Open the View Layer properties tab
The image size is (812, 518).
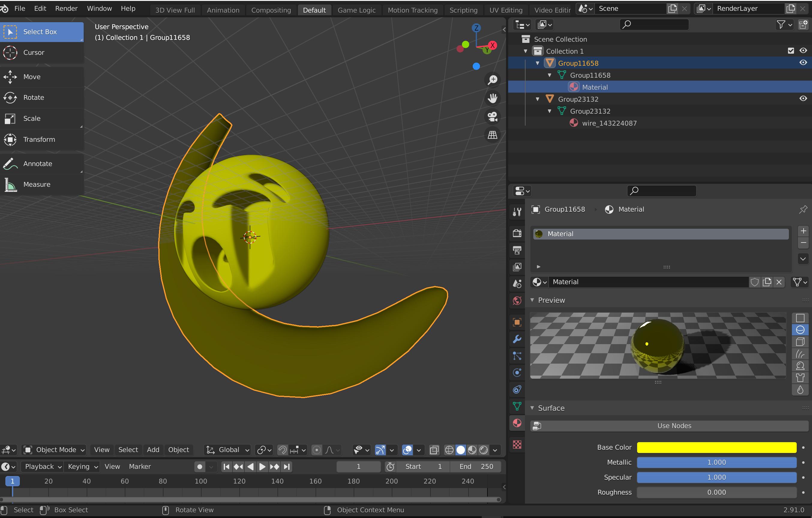[517, 267]
